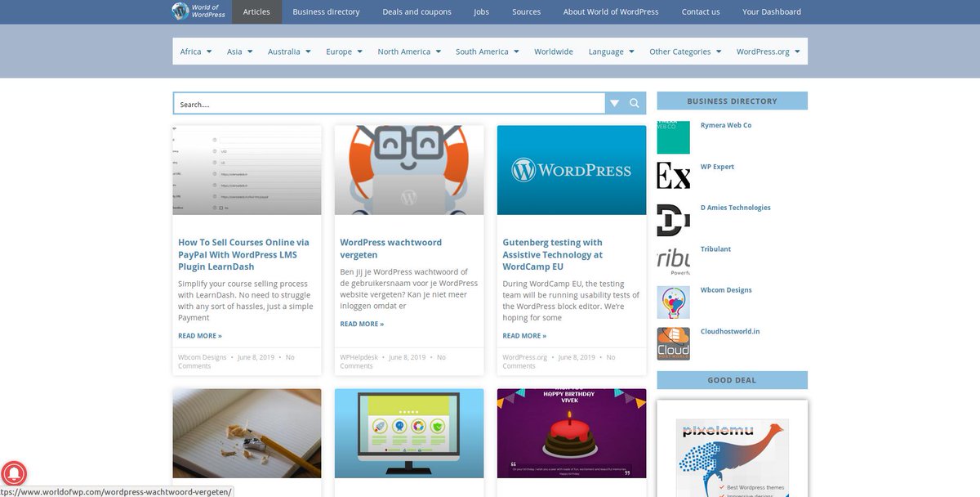Image resolution: width=980 pixels, height=497 pixels.
Task: Click the Tribulant logo image
Action: [x=673, y=261]
